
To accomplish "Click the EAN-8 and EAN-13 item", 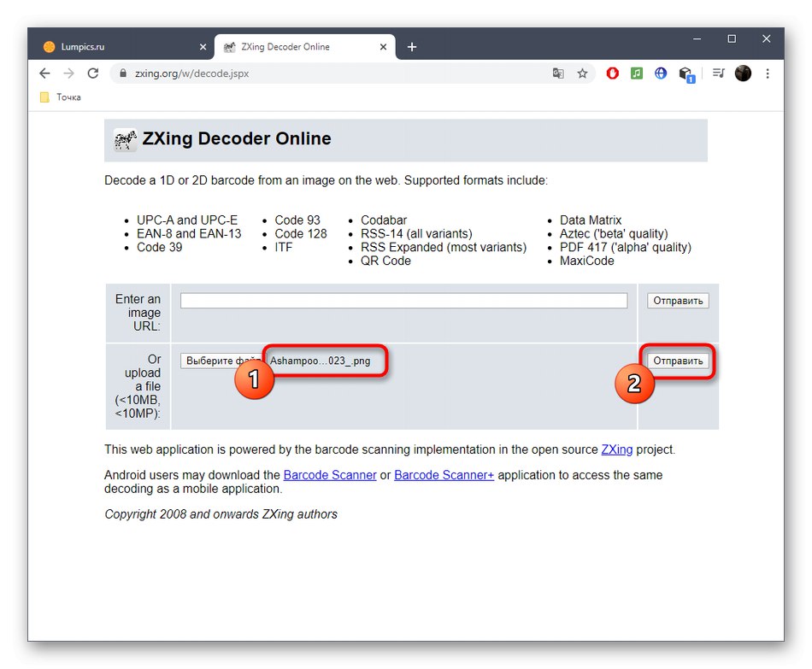I will pos(189,233).
